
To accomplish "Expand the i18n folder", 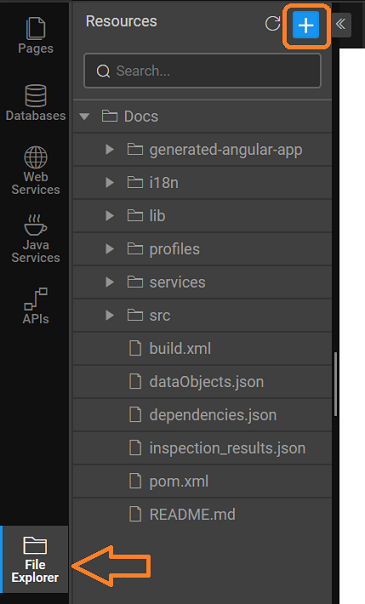I will click(x=110, y=183).
